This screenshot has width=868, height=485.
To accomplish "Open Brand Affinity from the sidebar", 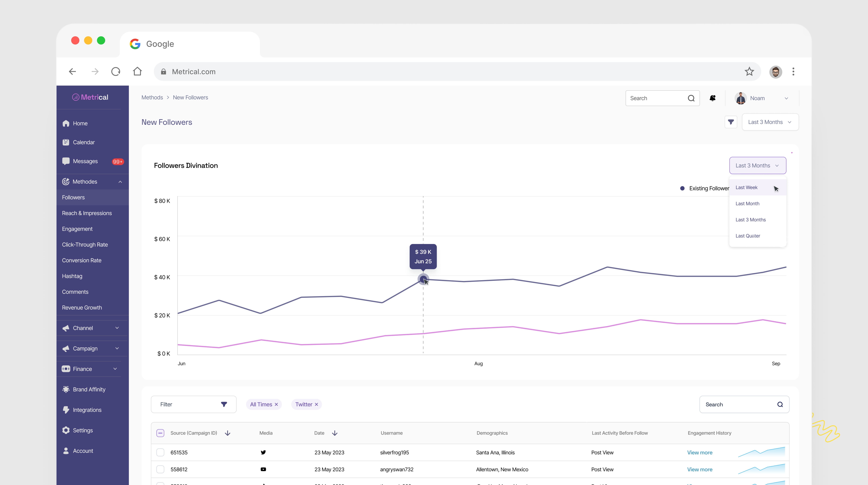I will [x=89, y=389].
